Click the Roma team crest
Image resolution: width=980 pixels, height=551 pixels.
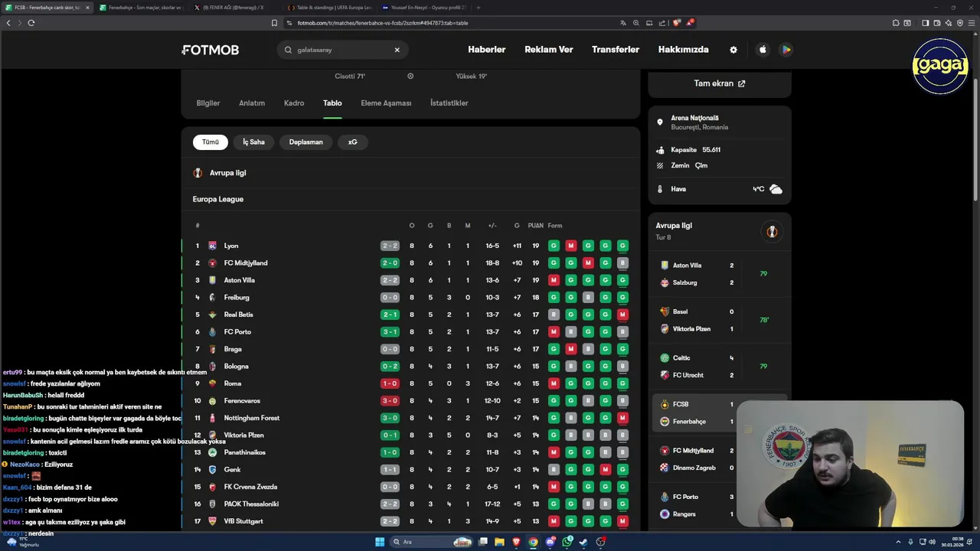pos(213,383)
